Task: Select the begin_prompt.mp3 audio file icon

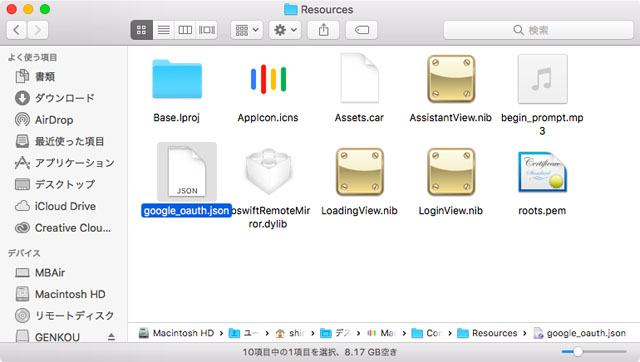Action: point(542,79)
